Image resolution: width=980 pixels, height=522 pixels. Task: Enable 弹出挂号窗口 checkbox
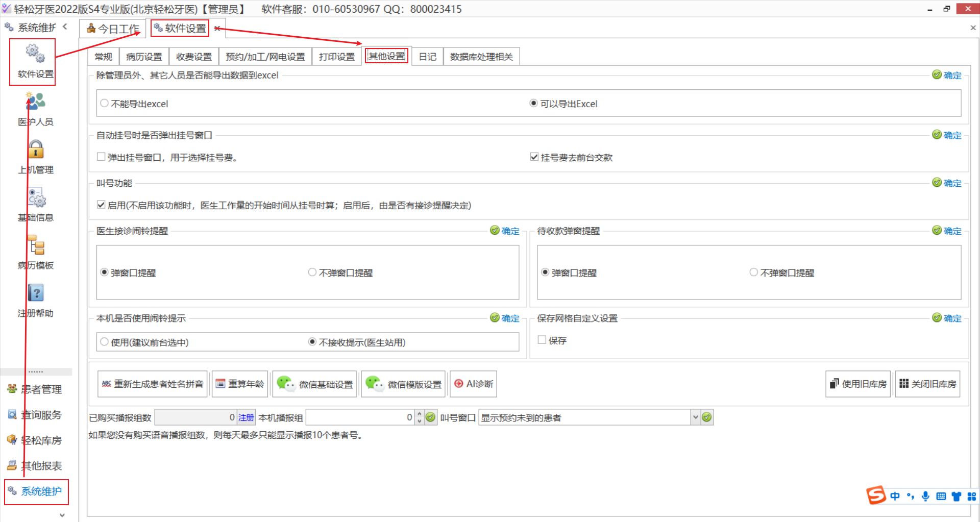click(x=101, y=157)
